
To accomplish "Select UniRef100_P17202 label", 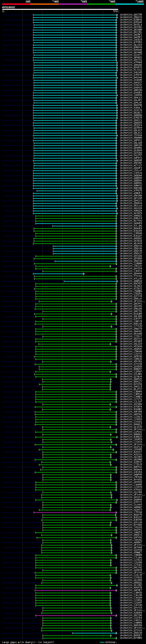I will pos(131,70).
